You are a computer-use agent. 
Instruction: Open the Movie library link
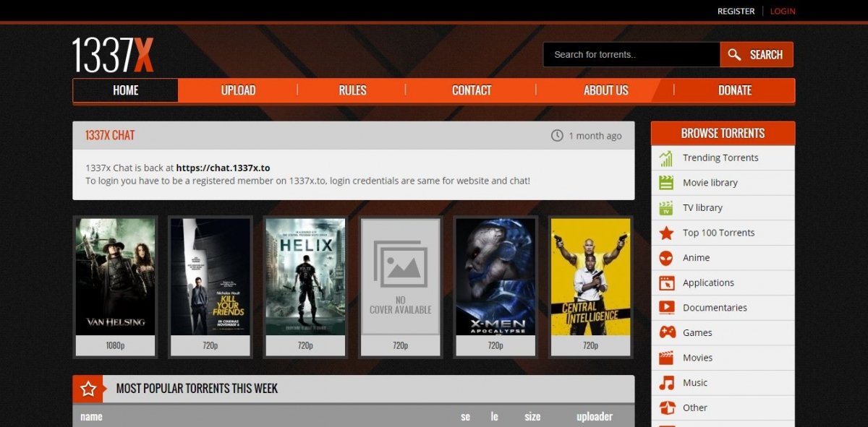point(710,183)
